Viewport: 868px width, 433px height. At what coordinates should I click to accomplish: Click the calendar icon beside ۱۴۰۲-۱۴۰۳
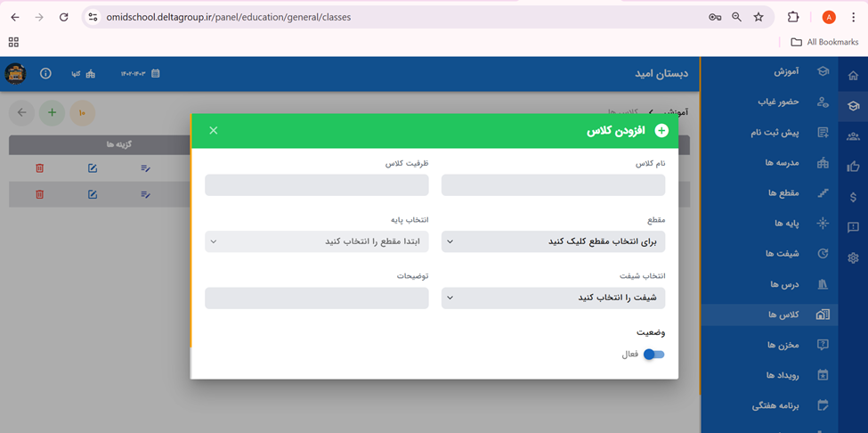[156, 74]
